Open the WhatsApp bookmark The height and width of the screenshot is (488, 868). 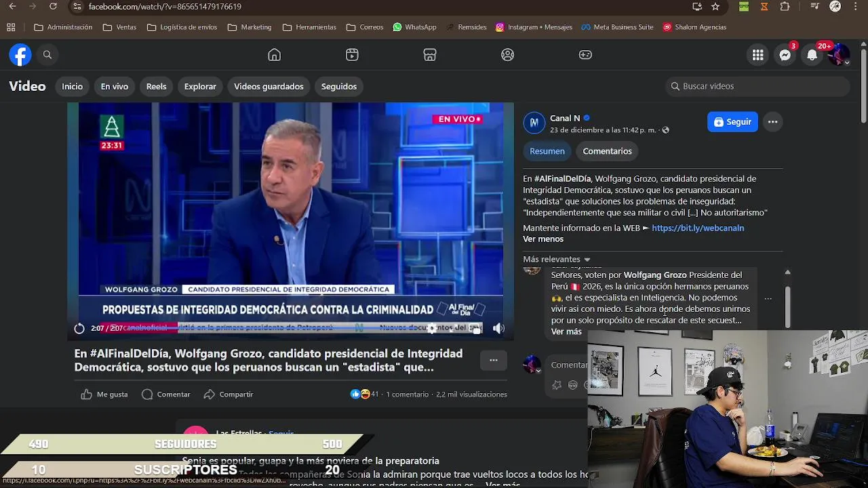tap(414, 27)
